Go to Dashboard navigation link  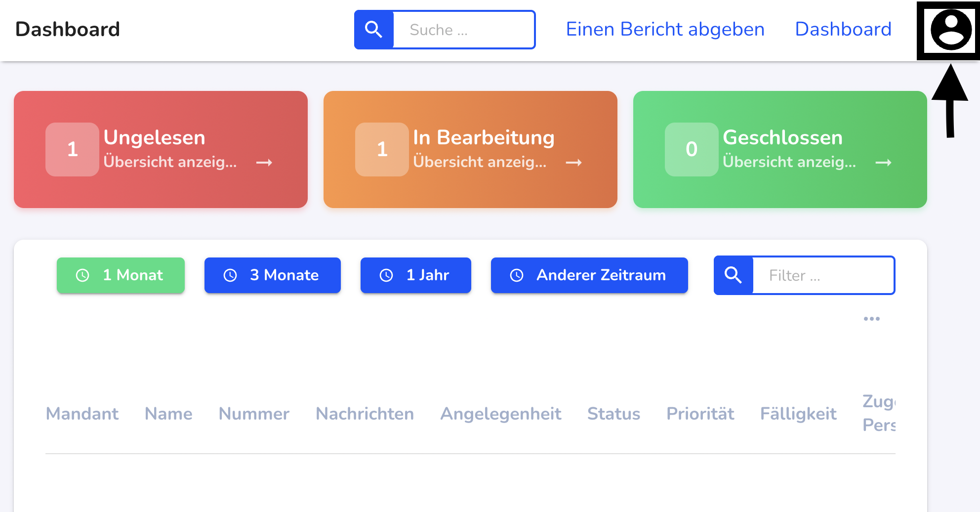(x=843, y=29)
